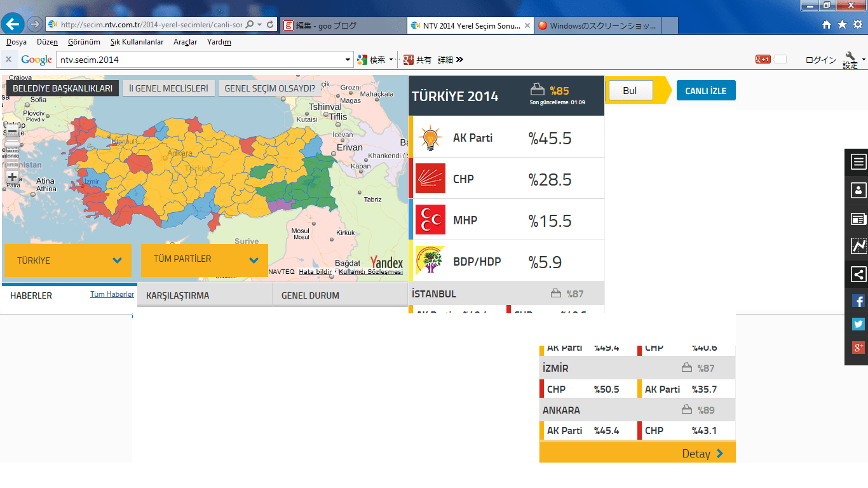Go back with the browser Back arrow
The width and height of the screenshot is (868, 488).
(x=14, y=25)
